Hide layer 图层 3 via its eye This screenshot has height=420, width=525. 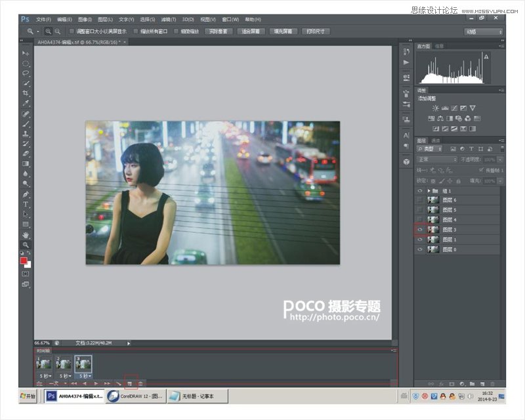click(x=420, y=230)
